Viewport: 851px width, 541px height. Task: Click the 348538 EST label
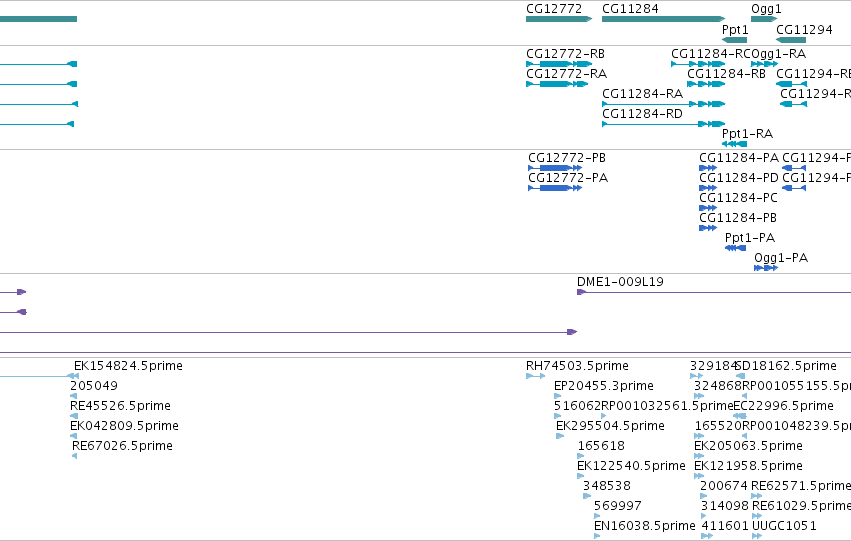(x=606, y=486)
